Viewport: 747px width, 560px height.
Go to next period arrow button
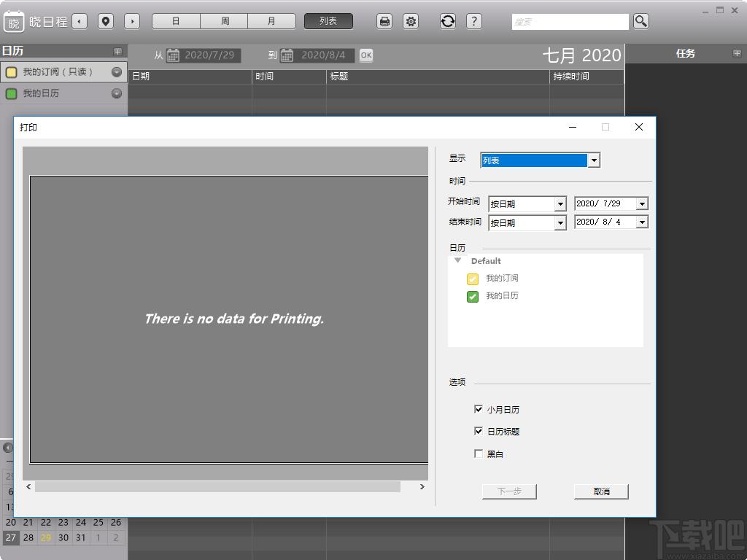pyautogui.click(x=132, y=21)
